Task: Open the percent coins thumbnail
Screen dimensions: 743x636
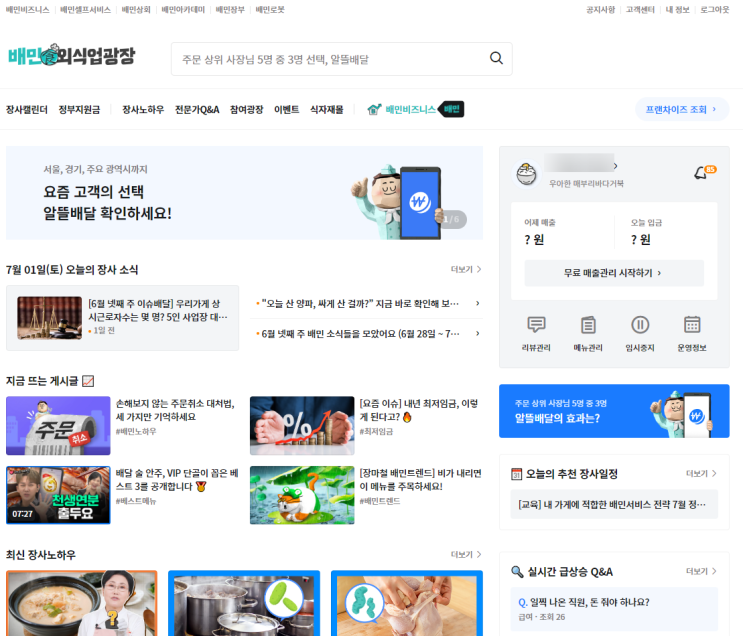Action: pyautogui.click(x=302, y=426)
